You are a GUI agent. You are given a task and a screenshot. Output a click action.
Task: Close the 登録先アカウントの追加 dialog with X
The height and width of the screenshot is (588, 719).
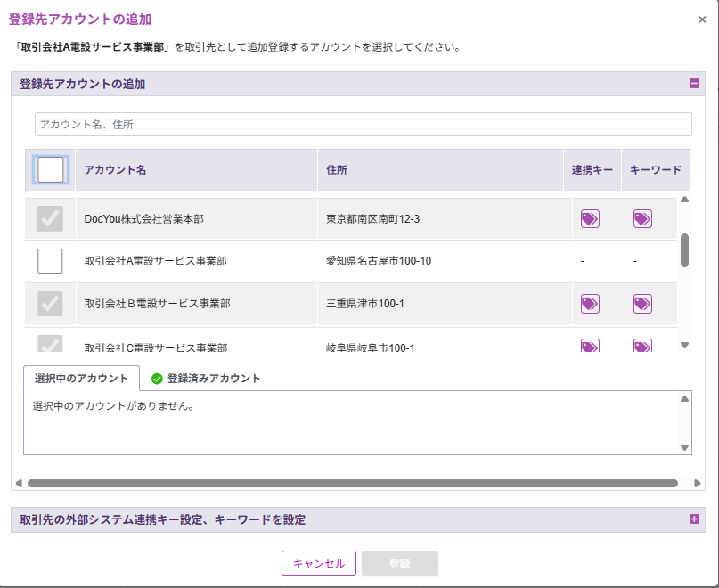point(702,19)
